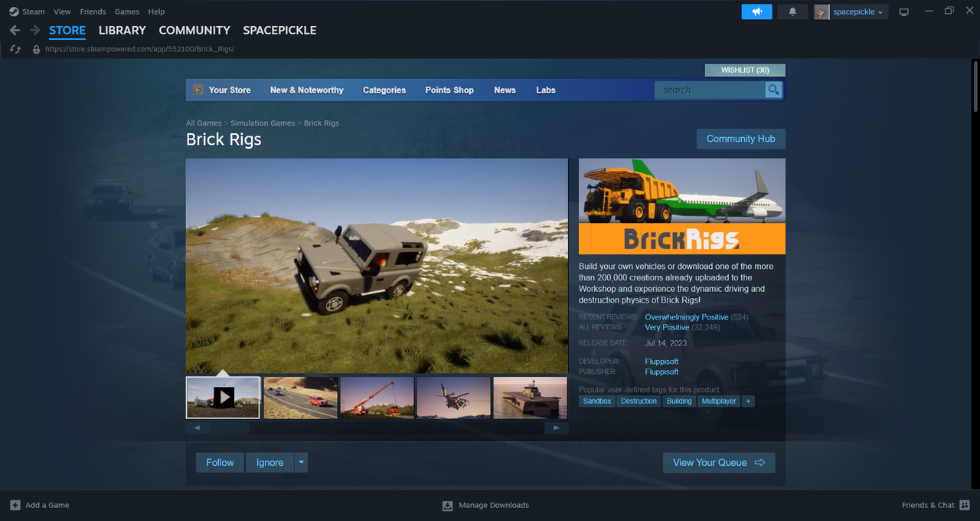Open the View menu
Image resolution: width=980 pixels, height=521 pixels.
point(62,11)
